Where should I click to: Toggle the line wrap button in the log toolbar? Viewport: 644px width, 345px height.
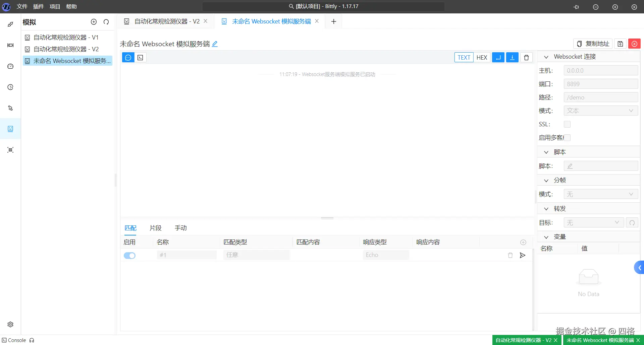tap(498, 58)
